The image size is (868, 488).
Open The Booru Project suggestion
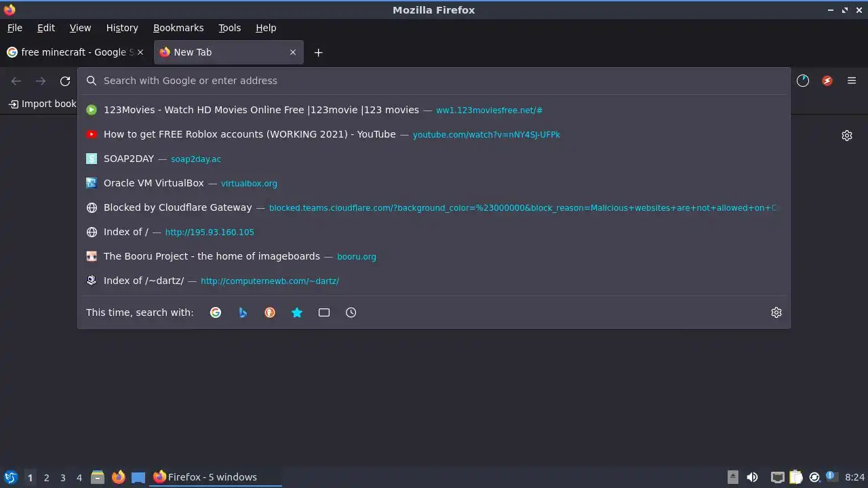[434, 256]
